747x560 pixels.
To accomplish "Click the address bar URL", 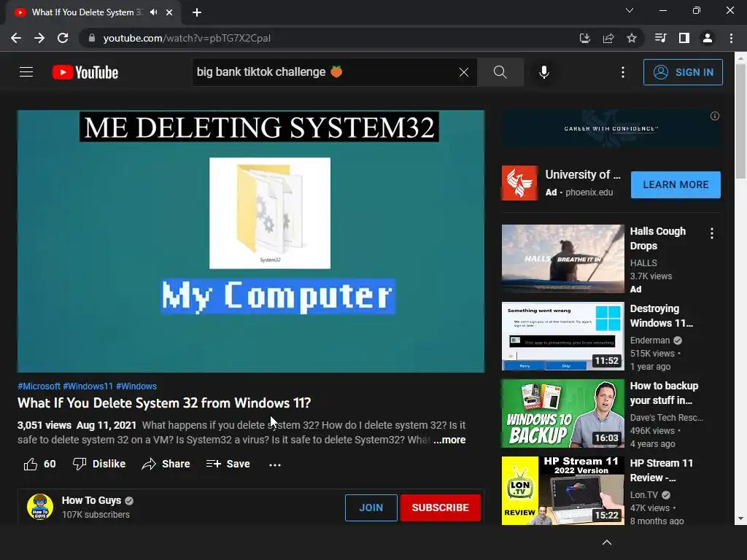I will [187, 38].
